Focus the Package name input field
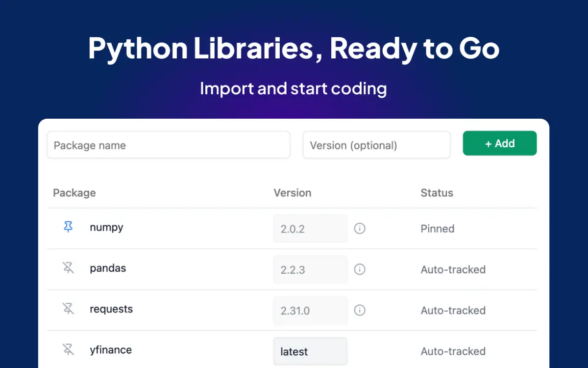The width and height of the screenshot is (588, 368). (169, 145)
